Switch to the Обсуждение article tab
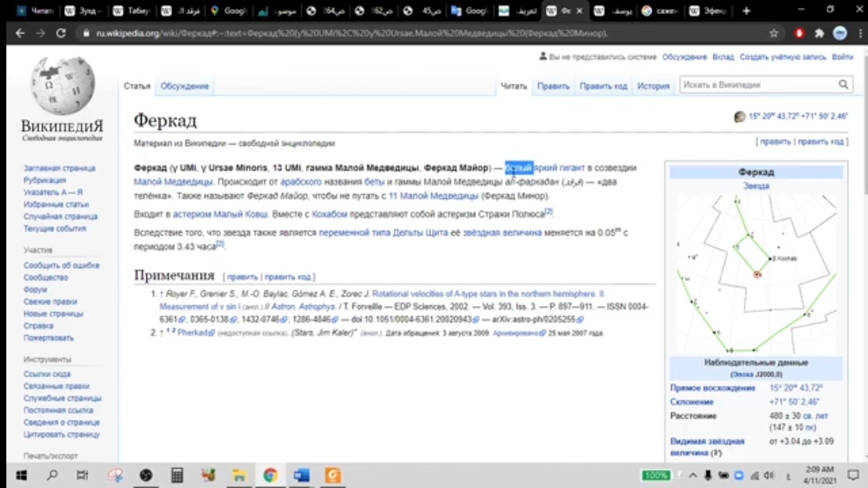 tap(184, 86)
